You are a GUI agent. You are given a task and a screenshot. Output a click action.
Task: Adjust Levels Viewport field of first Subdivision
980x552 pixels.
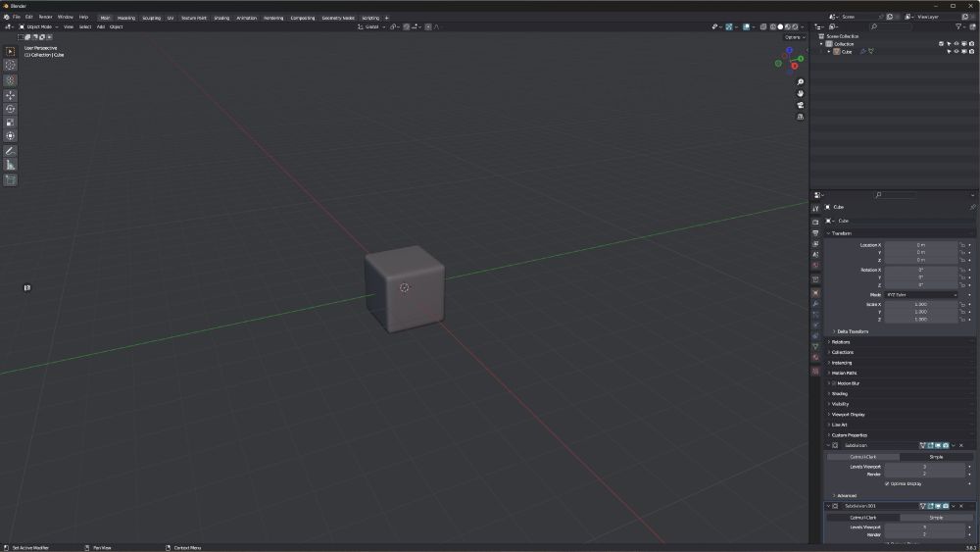pyautogui.click(x=925, y=467)
